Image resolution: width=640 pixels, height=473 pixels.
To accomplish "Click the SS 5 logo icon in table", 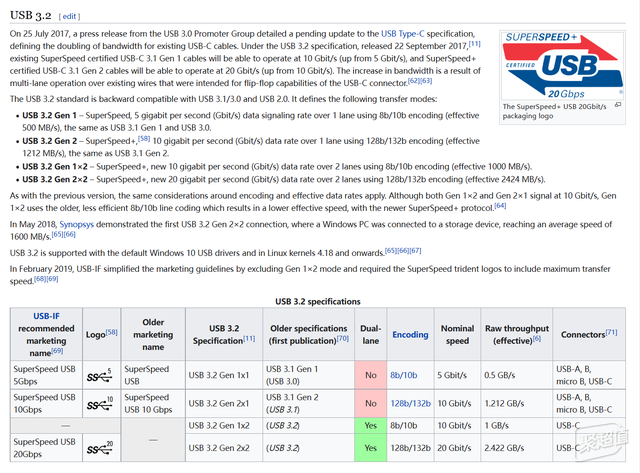I will [x=100, y=375].
